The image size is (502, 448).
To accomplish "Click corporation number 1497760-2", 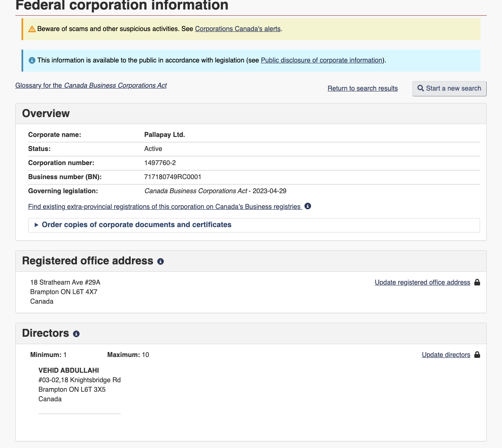I will point(160,163).
